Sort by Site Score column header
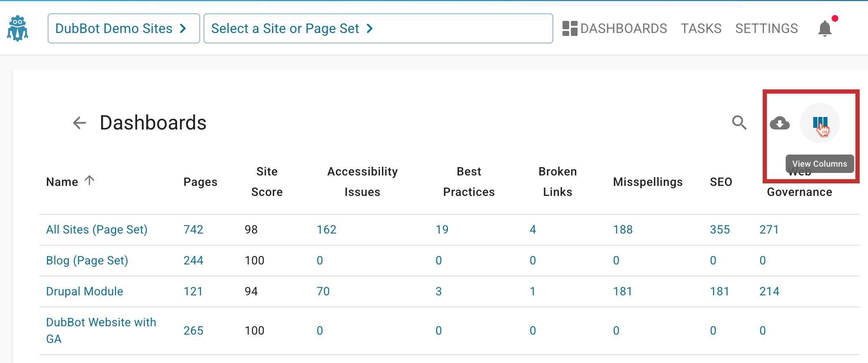This screenshot has height=363, width=868. (267, 182)
